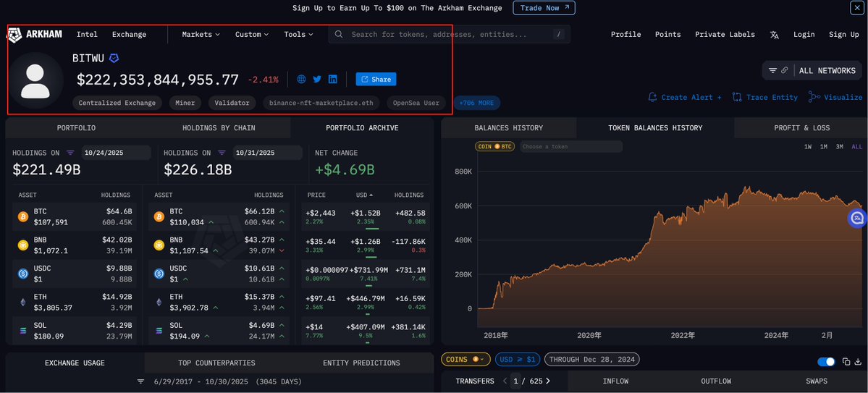The image size is (868, 393).
Task: Switch to the Profit & Loss tab
Action: [801, 128]
